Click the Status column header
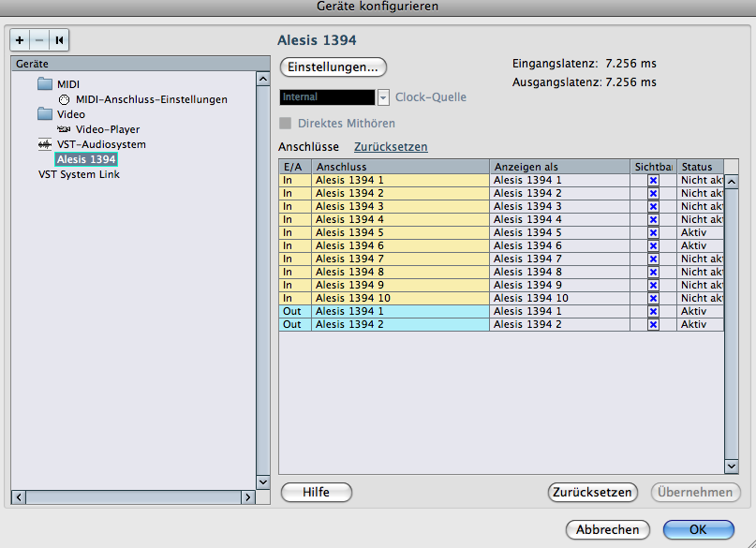This screenshot has height=548, width=756. (x=700, y=167)
